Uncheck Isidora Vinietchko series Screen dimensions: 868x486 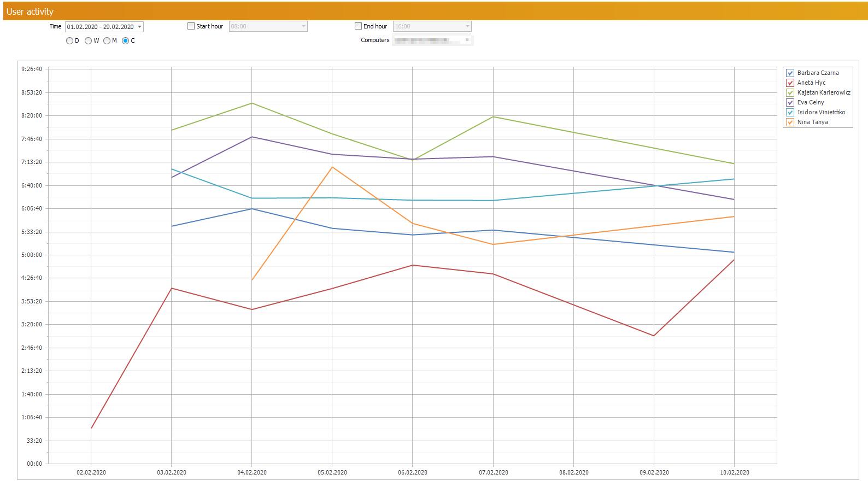790,112
